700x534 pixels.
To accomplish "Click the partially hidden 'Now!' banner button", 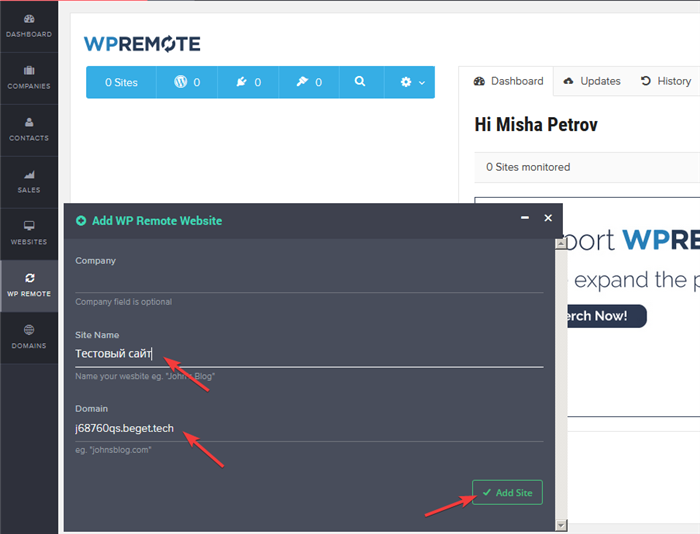I will click(x=606, y=316).
